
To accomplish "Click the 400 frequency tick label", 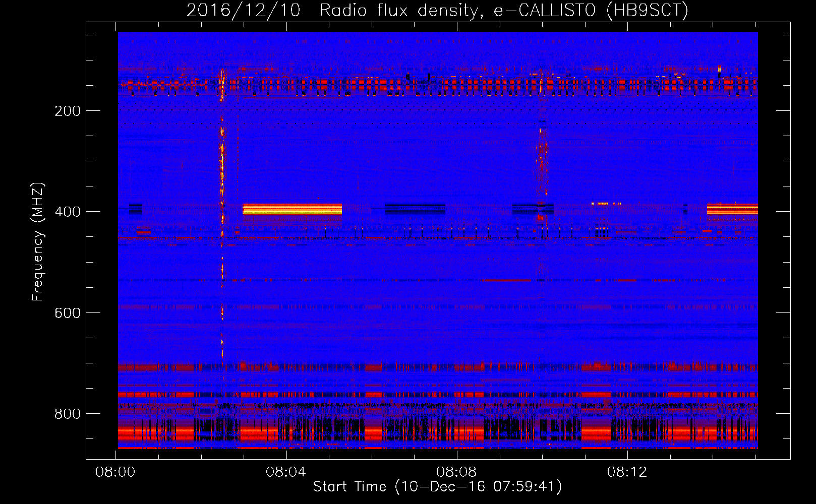I will pyautogui.click(x=68, y=212).
